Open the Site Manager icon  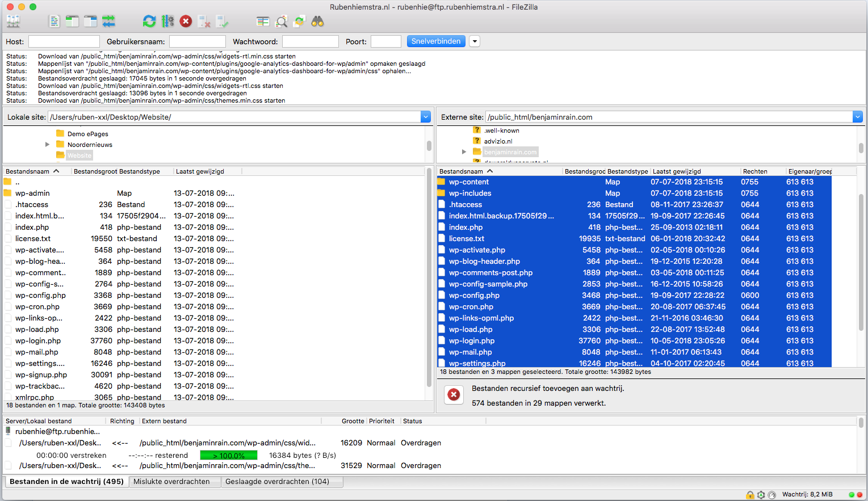(13, 22)
